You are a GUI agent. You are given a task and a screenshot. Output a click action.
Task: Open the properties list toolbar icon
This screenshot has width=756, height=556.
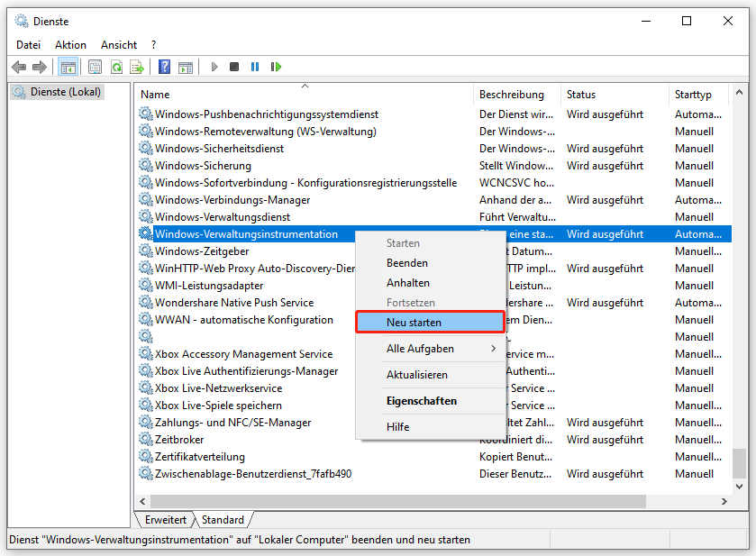94,66
